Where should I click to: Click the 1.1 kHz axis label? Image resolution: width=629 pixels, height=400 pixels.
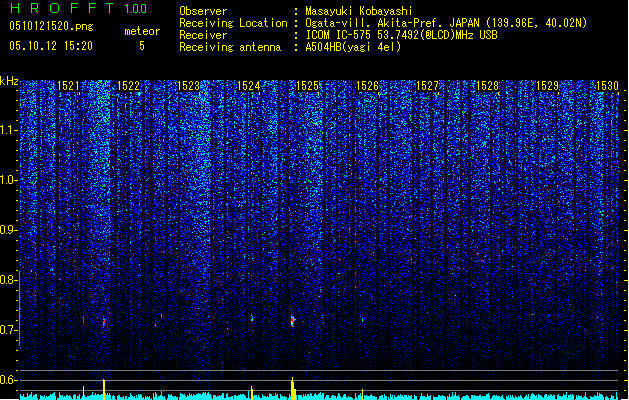coord(8,130)
